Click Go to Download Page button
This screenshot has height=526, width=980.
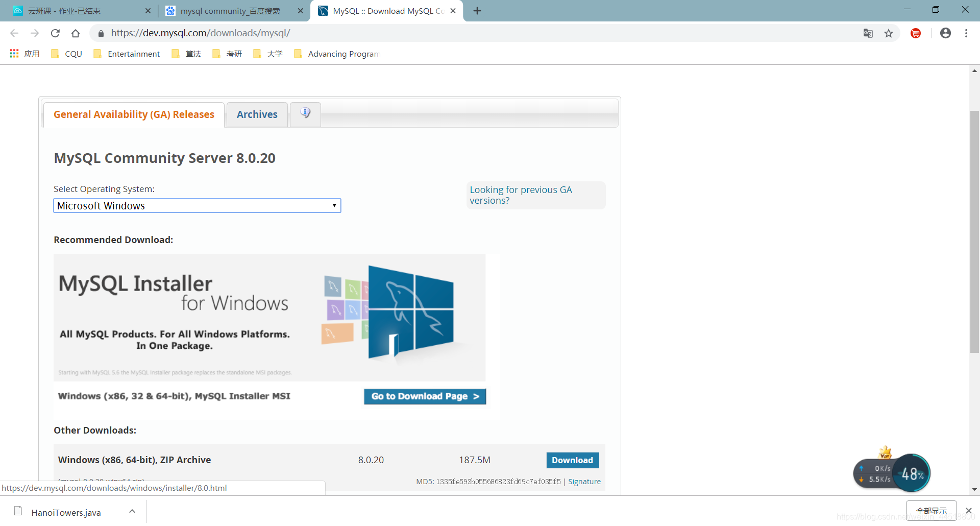coord(425,396)
